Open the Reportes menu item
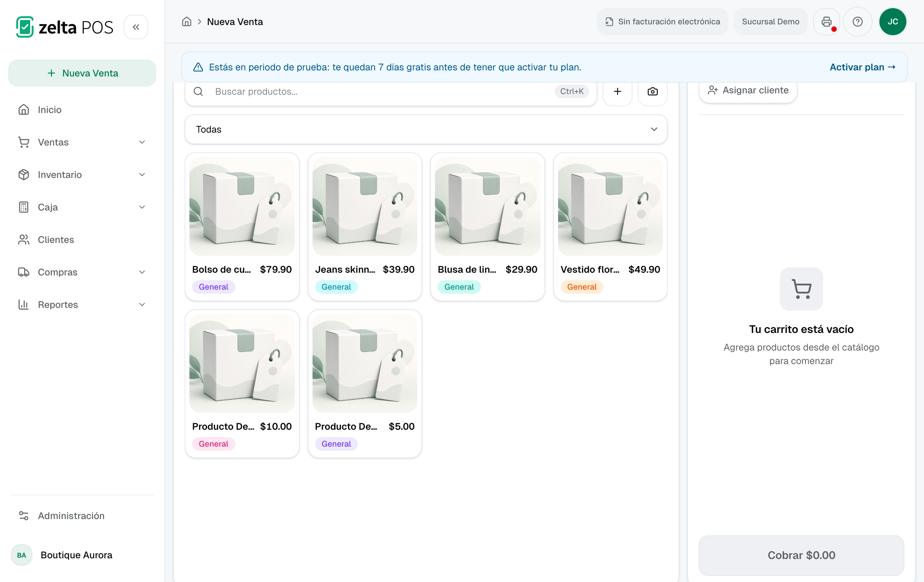924x582 pixels. coord(82,305)
